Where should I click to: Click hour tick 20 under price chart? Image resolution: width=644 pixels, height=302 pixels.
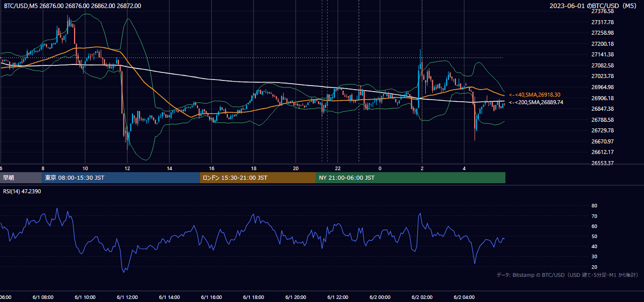tap(296, 168)
